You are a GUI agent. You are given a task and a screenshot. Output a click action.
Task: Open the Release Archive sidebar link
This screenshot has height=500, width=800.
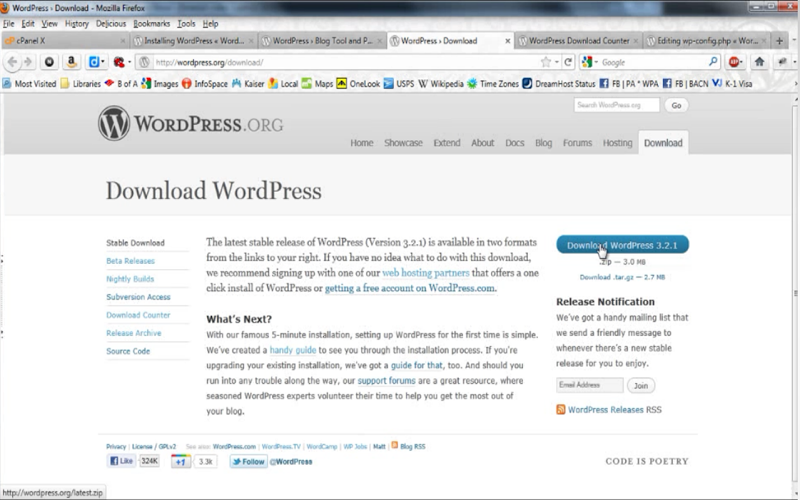(x=134, y=333)
